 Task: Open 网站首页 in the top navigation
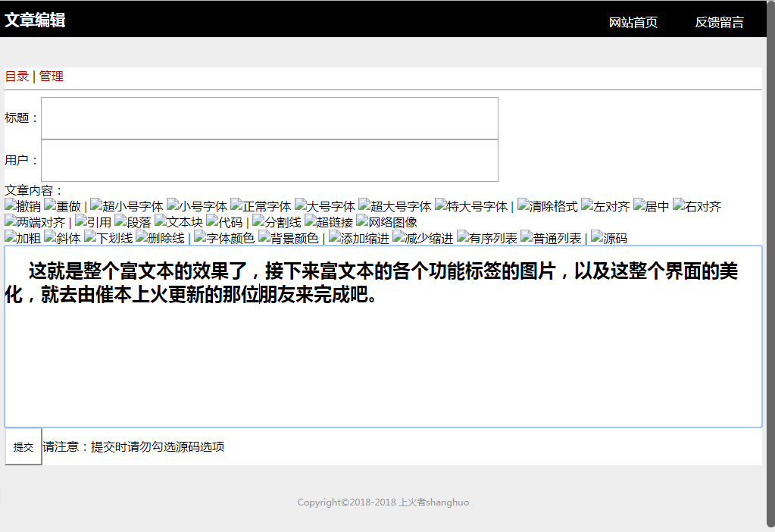633,22
